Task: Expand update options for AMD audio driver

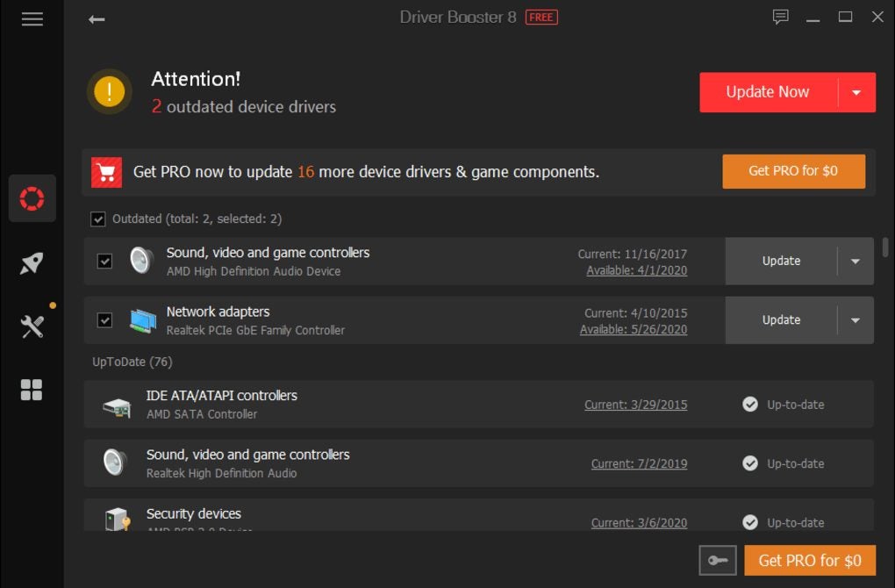Action: click(x=854, y=260)
